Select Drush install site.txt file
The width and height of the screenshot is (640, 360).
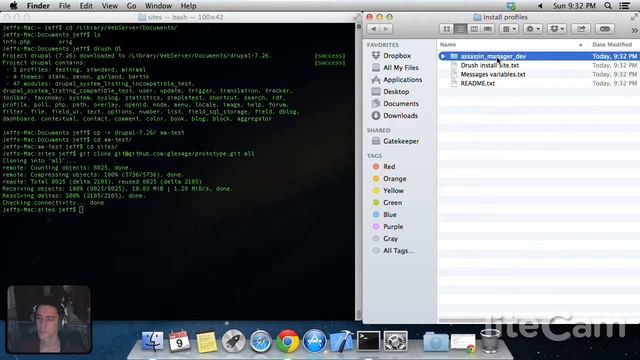[x=490, y=65]
